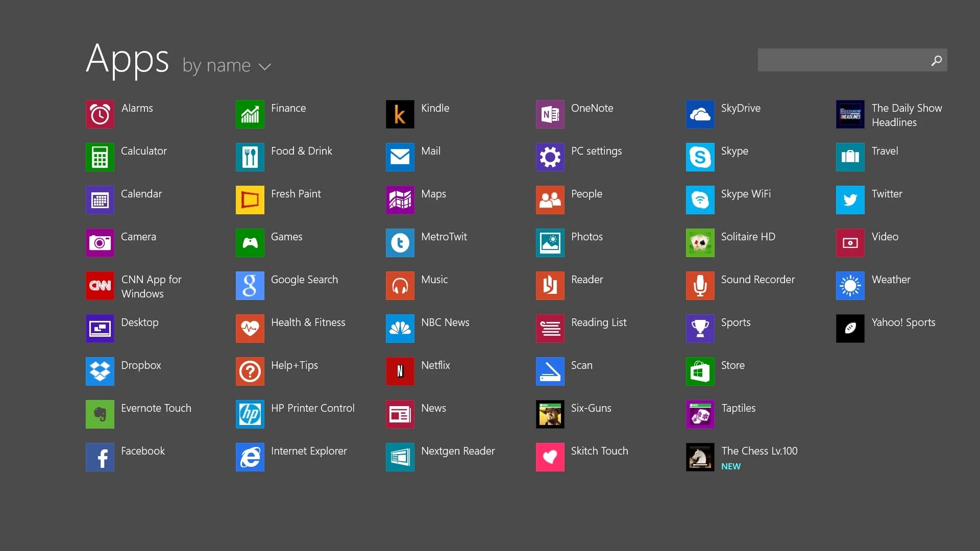Click in the apps search box
Viewport: 980px width, 551px height.
coord(842,60)
